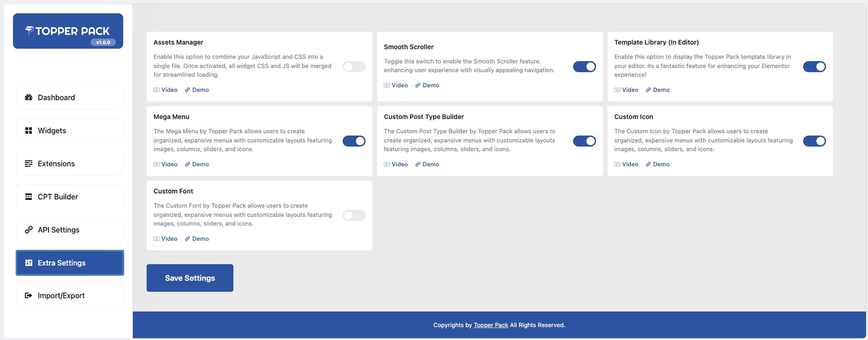Screen dimensions: 868x340
Task: Click the Dashboard gauge icon in sidebar
Action: [29, 98]
